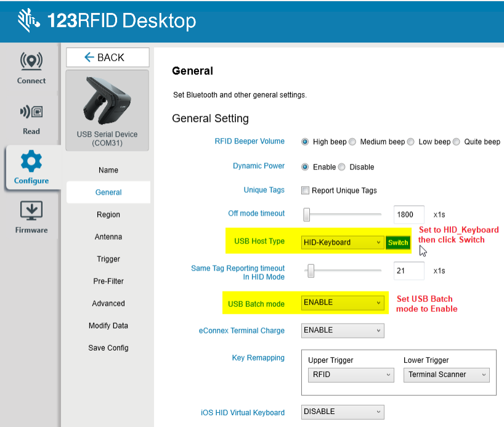Open Save Config menu item
Screen dimensions: 504x427
[108, 348]
